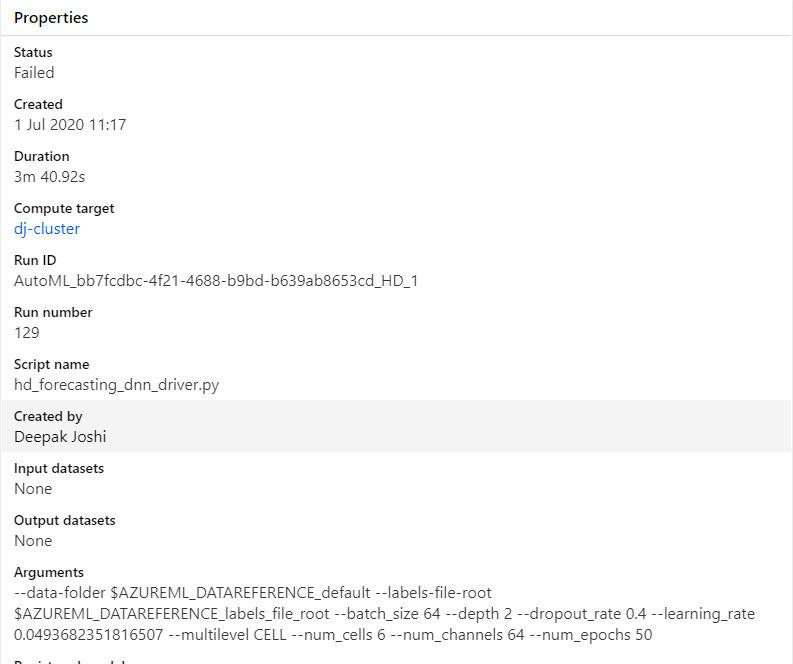Select the --batch_size 64 arguments line
The width and height of the screenshot is (793, 664).
click(384, 613)
